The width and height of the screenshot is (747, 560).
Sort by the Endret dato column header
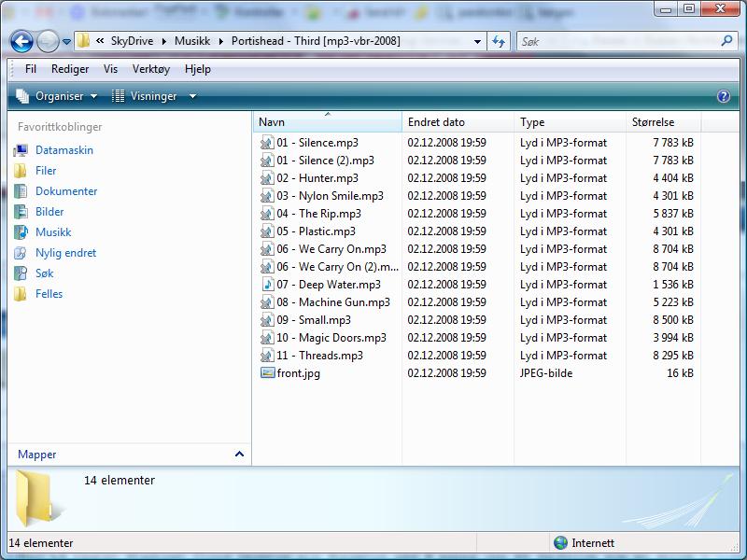click(x=458, y=122)
